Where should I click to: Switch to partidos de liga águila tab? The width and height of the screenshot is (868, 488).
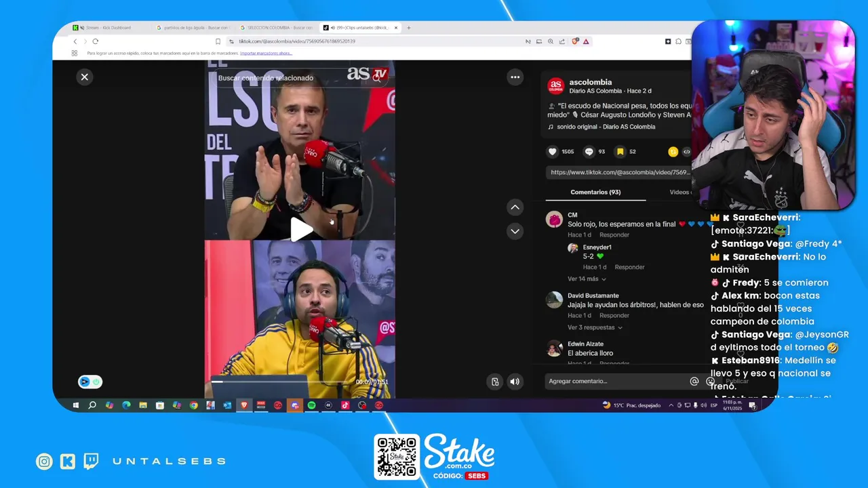click(193, 28)
